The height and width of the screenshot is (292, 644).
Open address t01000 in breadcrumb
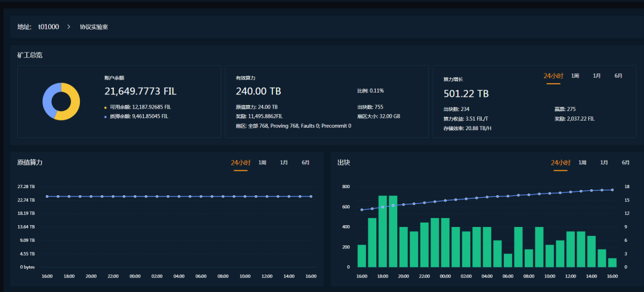click(x=48, y=27)
